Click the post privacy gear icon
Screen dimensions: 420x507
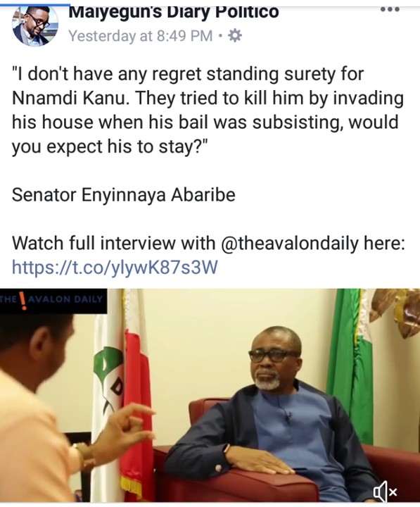tap(235, 36)
